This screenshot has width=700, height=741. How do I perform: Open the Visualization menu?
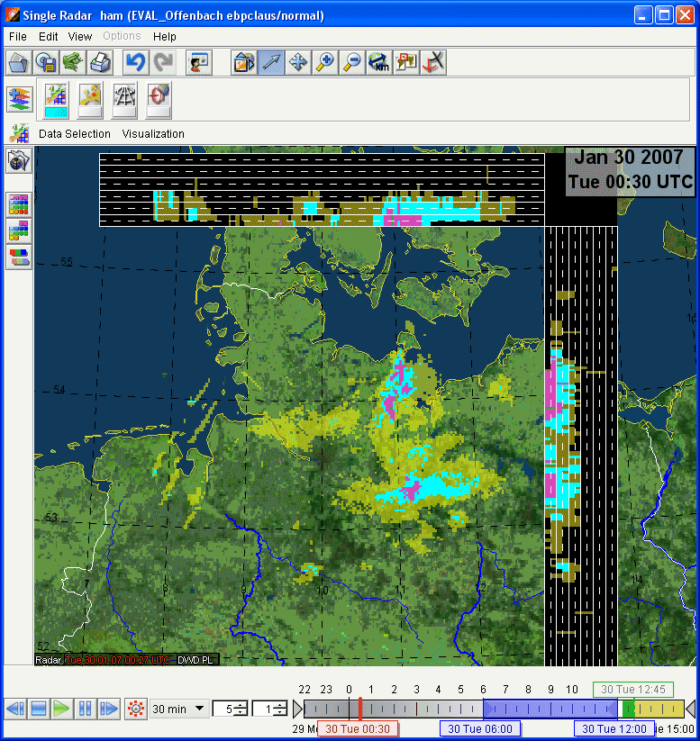(153, 134)
